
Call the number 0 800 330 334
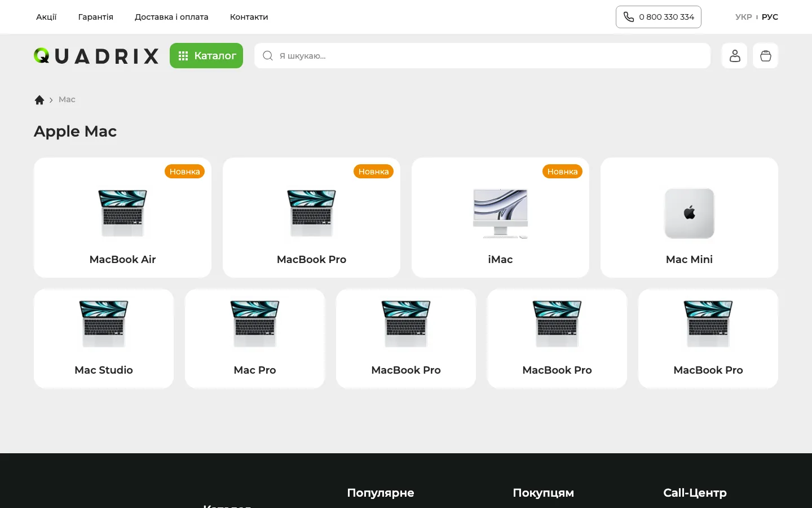[667, 17]
